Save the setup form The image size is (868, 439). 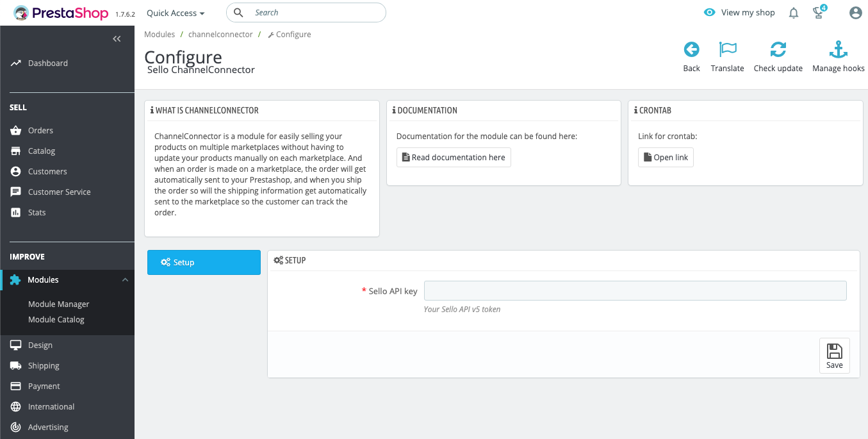click(x=835, y=356)
